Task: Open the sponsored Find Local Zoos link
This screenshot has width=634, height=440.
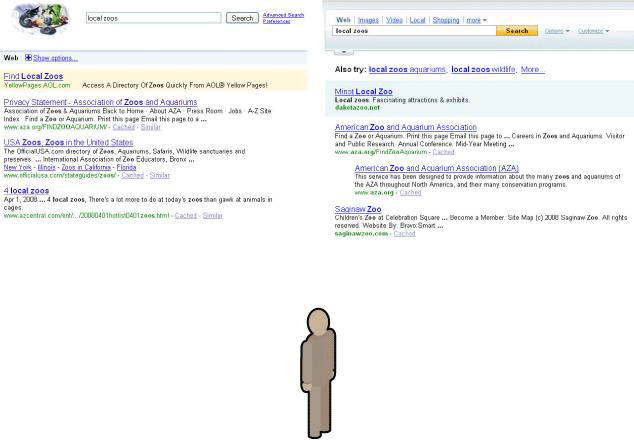Action: click(33, 76)
